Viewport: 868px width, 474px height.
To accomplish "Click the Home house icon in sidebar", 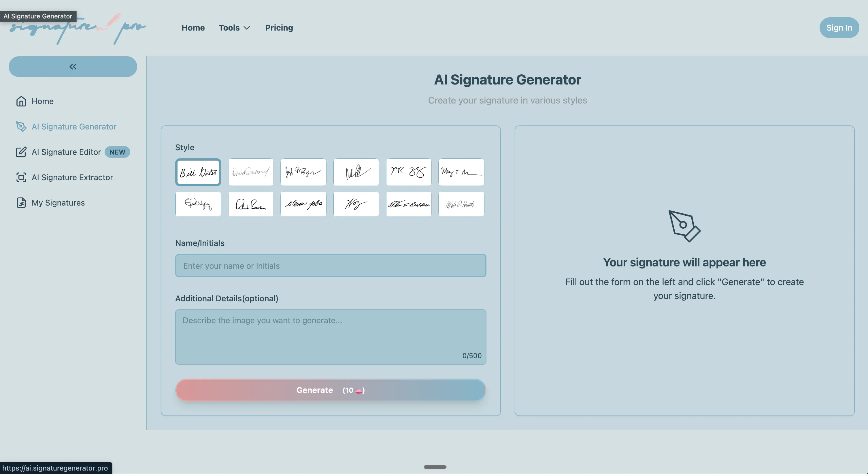I will pyautogui.click(x=21, y=101).
